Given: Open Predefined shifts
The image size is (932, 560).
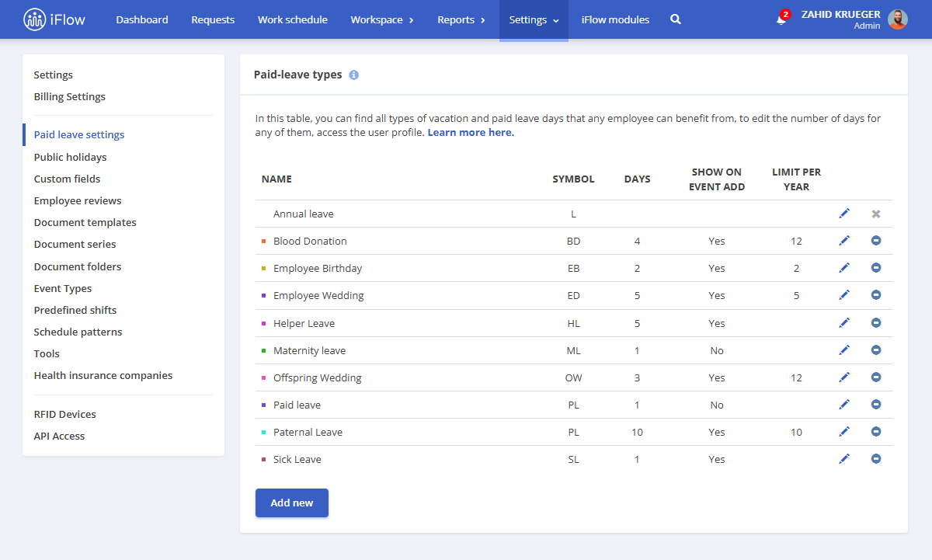Looking at the screenshot, I should click(75, 311).
